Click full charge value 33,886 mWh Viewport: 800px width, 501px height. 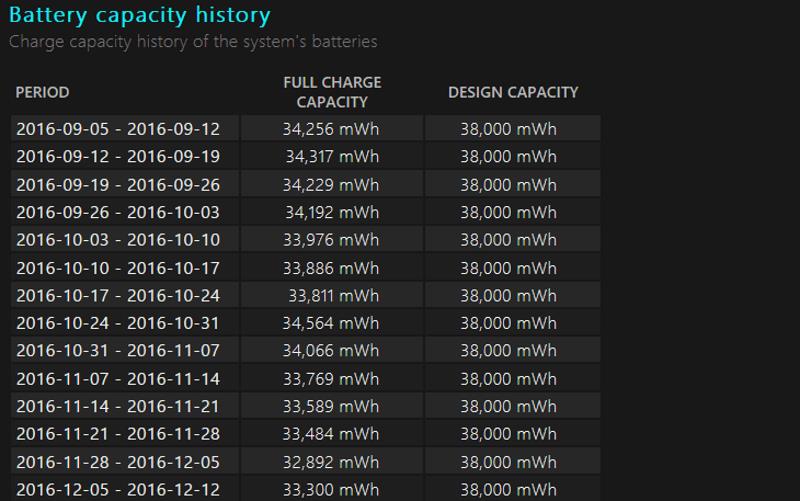331,268
